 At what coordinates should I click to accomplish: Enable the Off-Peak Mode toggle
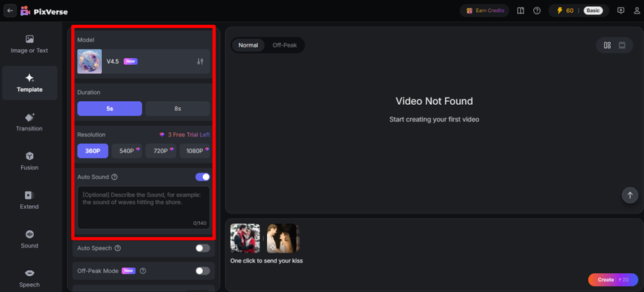(x=203, y=271)
